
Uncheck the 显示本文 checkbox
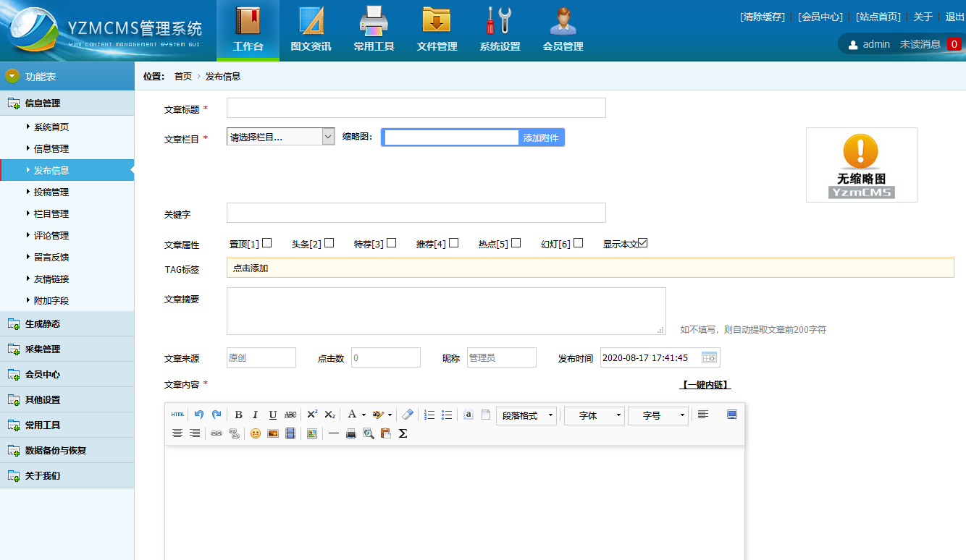(643, 243)
